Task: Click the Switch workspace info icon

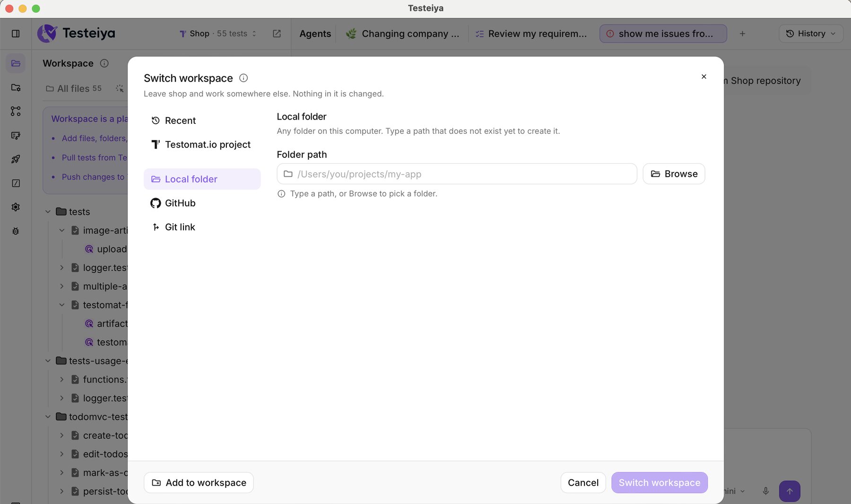Action: pyautogui.click(x=243, y=78)
